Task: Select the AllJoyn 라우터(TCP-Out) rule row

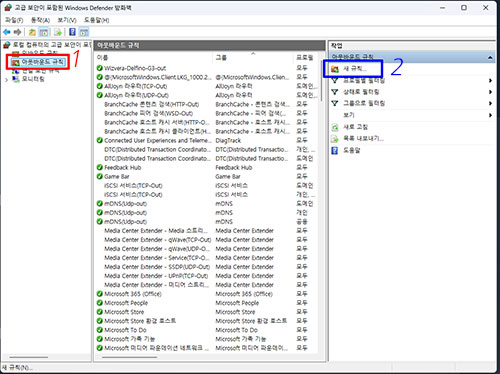Action: (x=207, y=86)
